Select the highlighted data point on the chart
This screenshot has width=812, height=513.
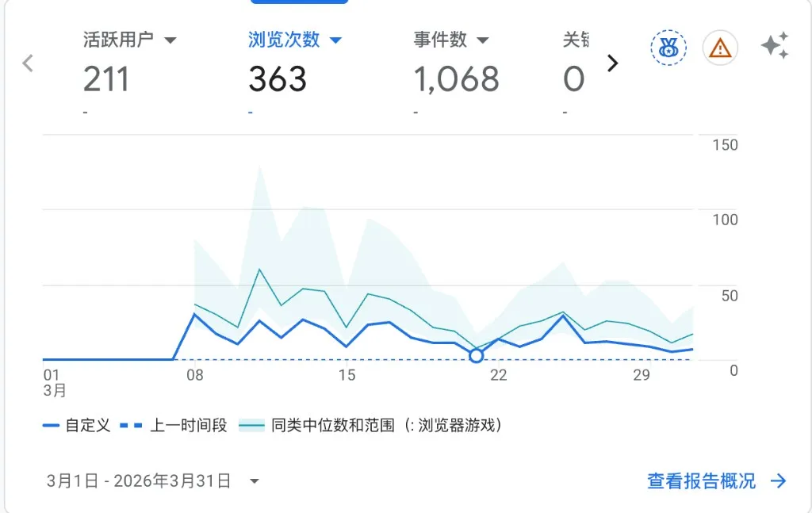tap(476, 356)
